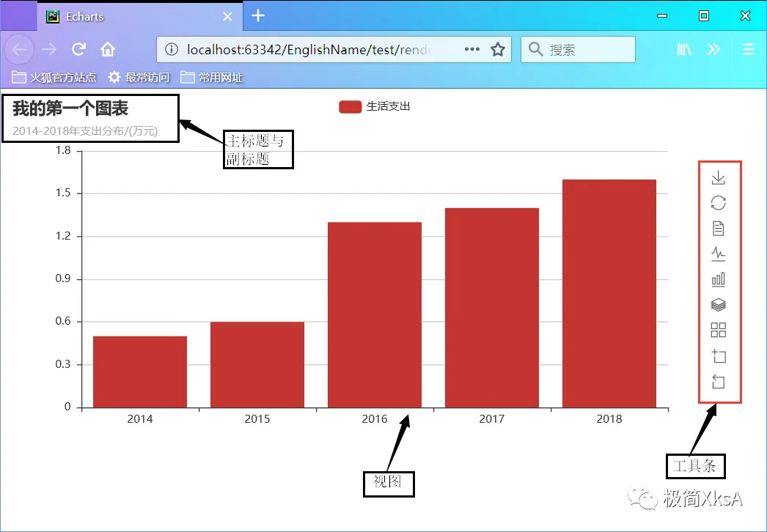
Task: Switch chart to line type icon
Action: (718, 254)
